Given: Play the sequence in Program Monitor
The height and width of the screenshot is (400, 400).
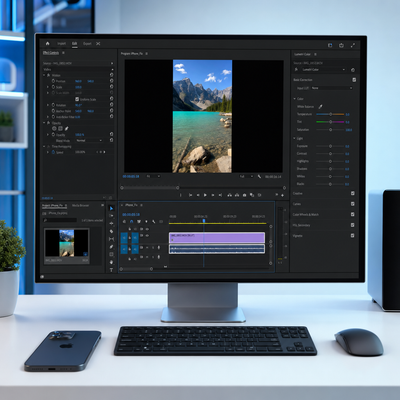Looking at the screenshot, I should click(205, 195).
